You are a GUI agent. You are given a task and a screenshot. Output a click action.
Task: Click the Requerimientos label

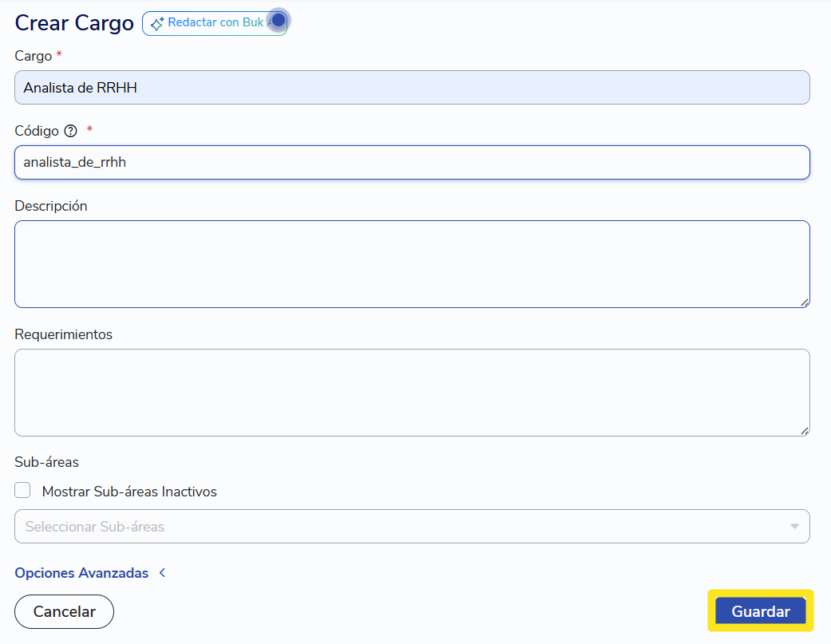[64, 334]
